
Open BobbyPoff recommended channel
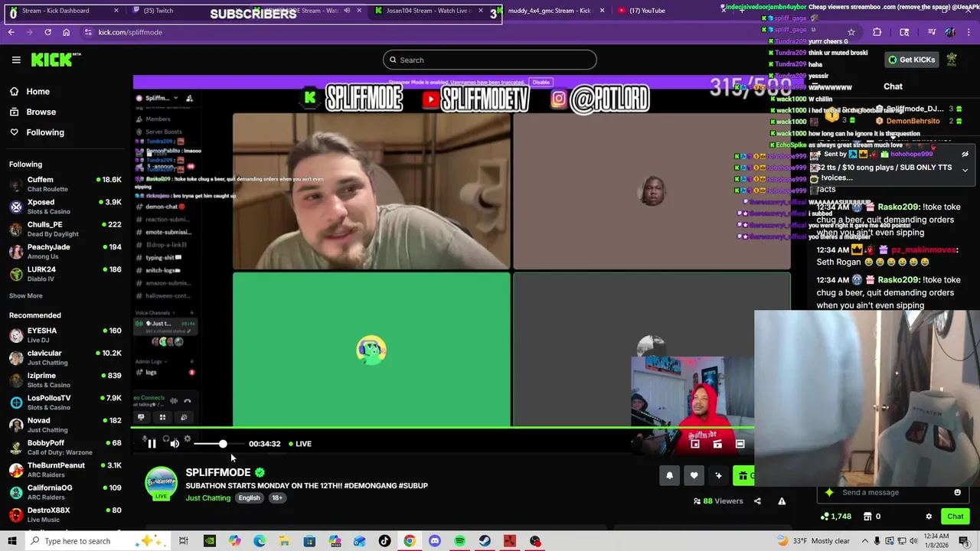(x=65, y=447)
